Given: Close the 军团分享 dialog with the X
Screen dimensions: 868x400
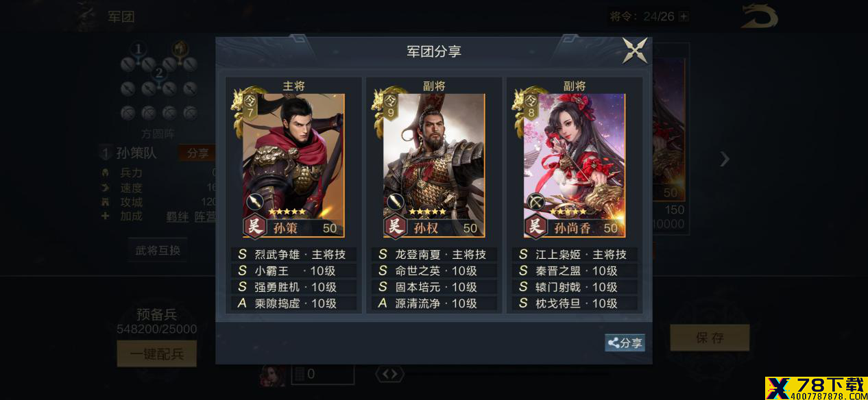Looking at the screenshot, I should [634, 51].
